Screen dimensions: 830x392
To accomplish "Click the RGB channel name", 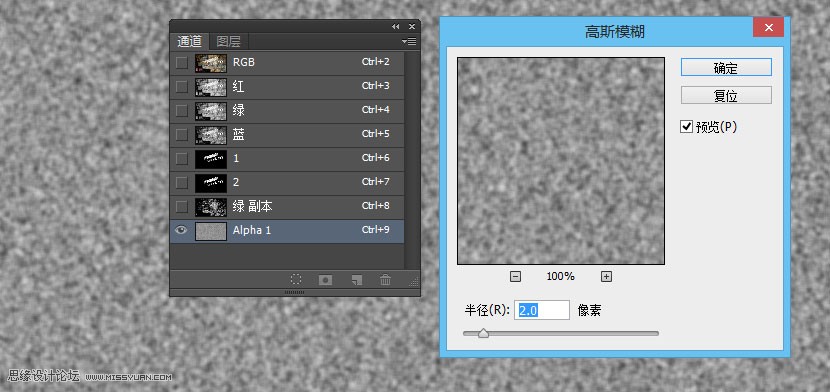I will [243, 62].
